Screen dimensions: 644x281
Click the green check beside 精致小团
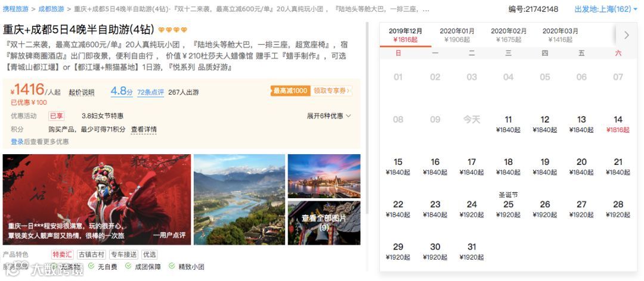coord(172,266)
